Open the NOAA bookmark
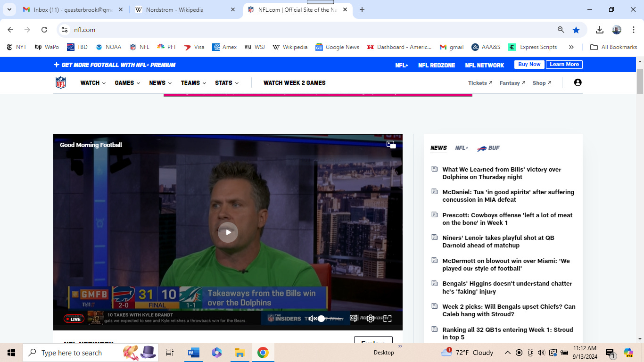Image resolution: width=644 pixels, height=362 pixels. point(108,47)
